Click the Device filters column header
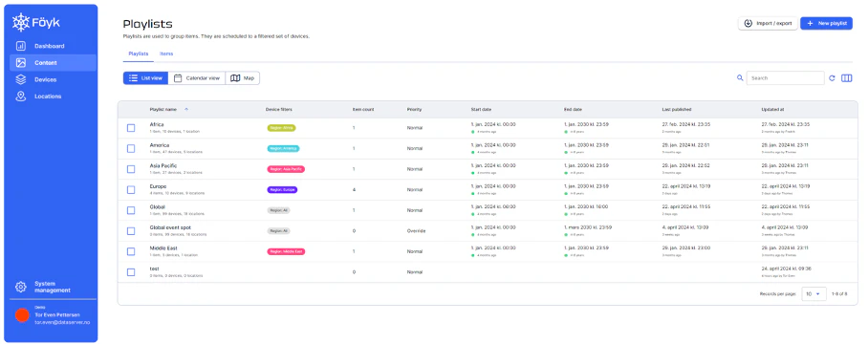The width and height of the screenshot is (868, 344). [279, 109]
